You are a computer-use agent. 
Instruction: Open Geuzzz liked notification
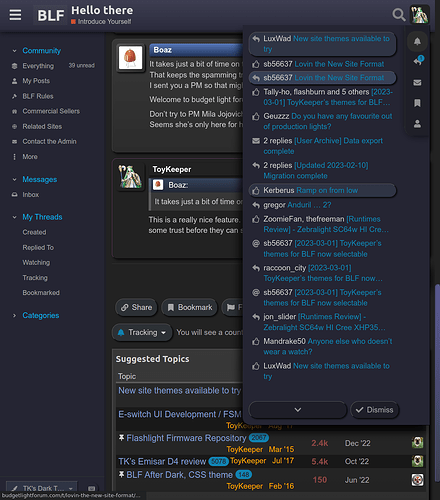322,121
